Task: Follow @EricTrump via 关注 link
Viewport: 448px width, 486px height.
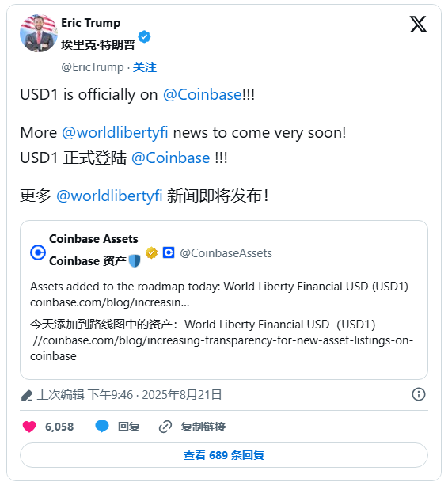Action: point(145,67)
